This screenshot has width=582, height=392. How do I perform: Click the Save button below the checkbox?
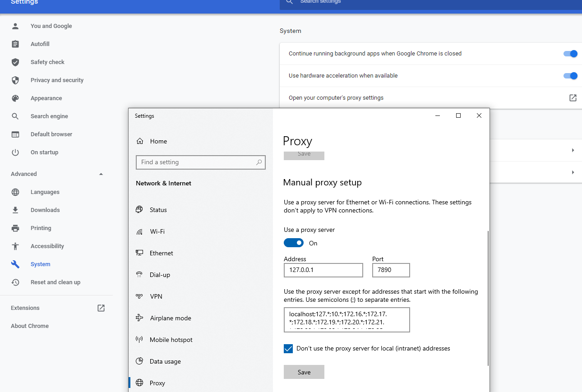304,372
